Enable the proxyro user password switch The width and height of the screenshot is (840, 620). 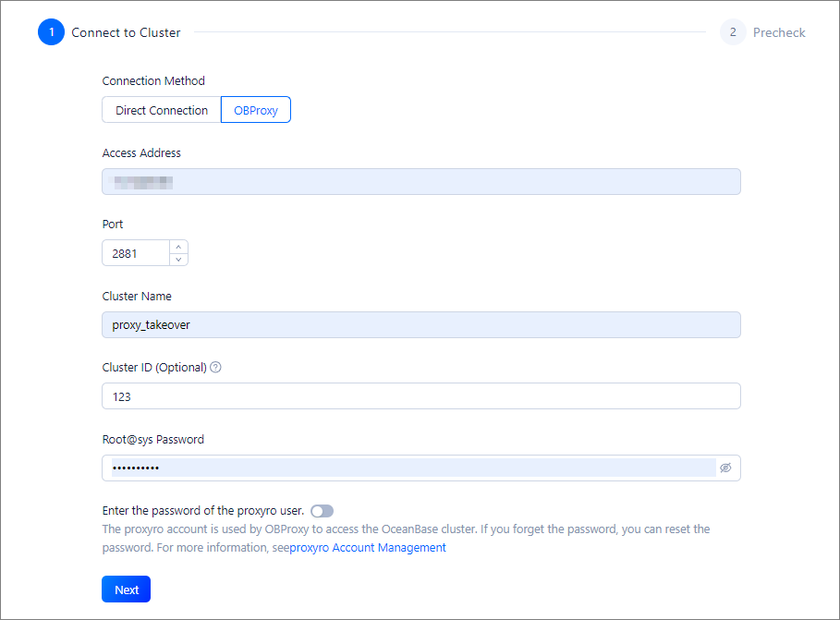(x=323, y=511)
